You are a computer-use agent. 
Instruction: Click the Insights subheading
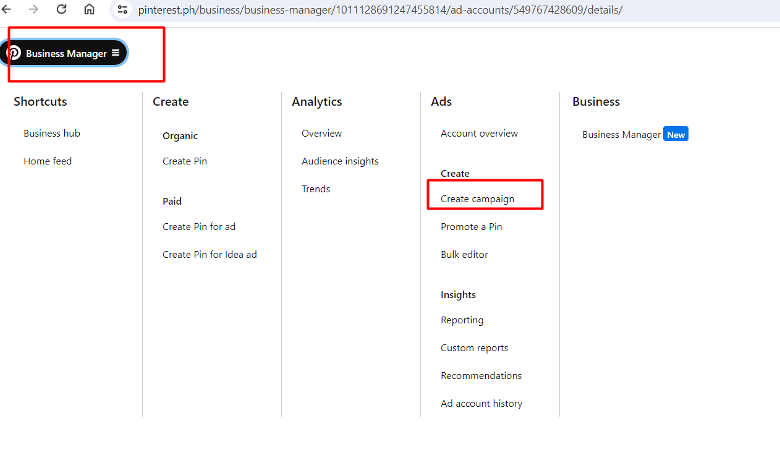click(x=458, y=295)
